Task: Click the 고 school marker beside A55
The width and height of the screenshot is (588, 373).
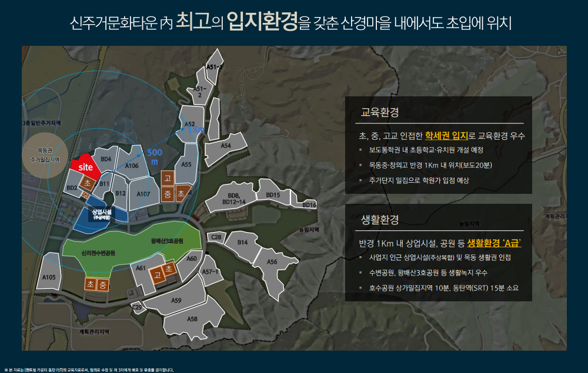Action: click(x=168, y=178)
